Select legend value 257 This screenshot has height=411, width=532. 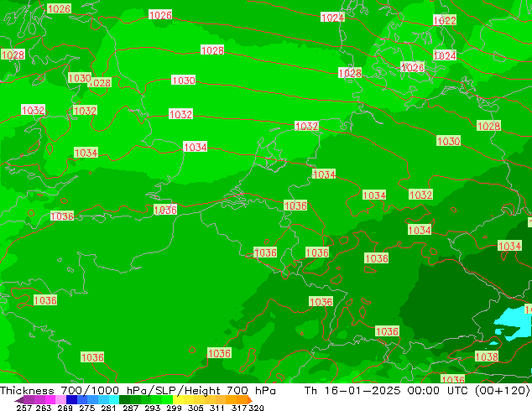coord(24,408)
